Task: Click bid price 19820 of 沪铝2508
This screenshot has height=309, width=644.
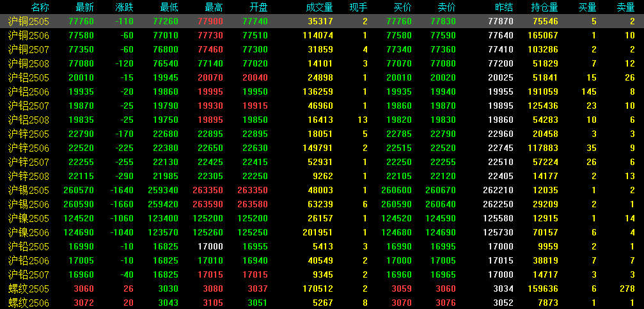Action: point(399,120)
